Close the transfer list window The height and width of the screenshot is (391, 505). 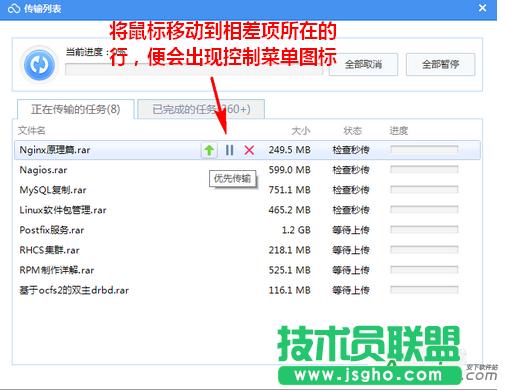(x=482, y=8)
